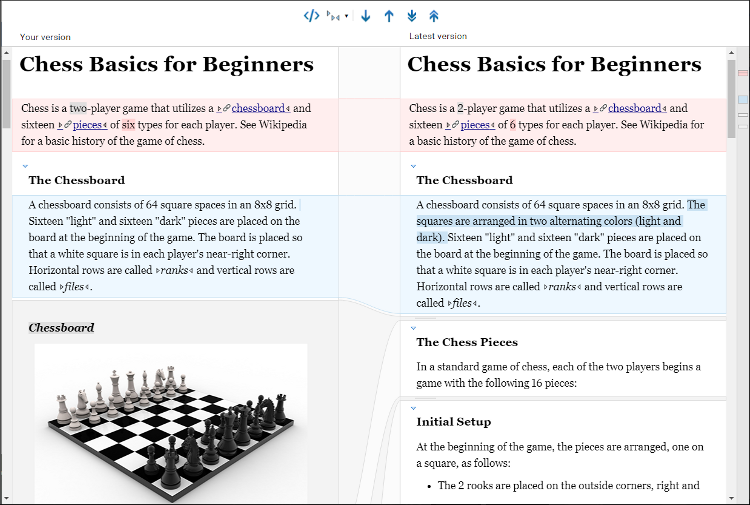Click the 'Your version' label
750x505 pixels.
coord(45,37)
